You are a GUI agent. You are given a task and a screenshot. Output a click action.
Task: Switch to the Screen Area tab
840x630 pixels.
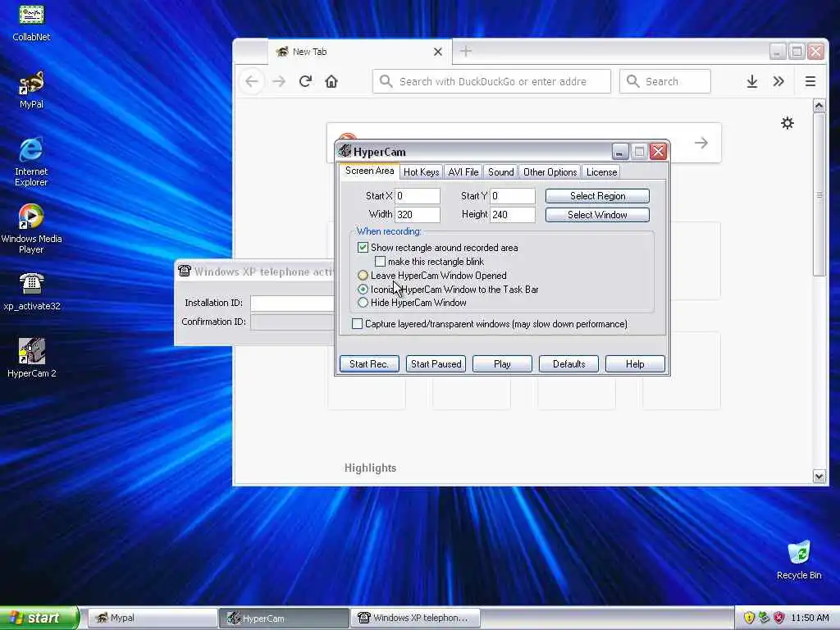369,171
